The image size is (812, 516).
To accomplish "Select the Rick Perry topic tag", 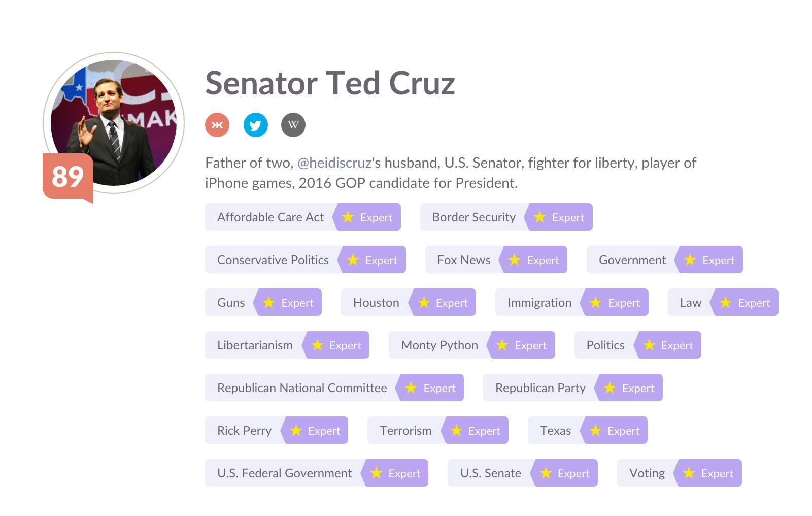I will 244,431.
